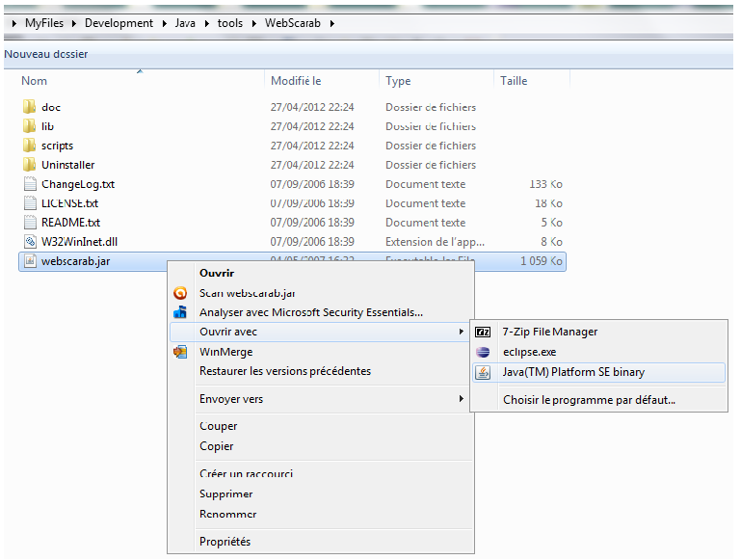Open the Envoyer vers submenu
This screenshot has width=741, height=560.
(321, 399)
